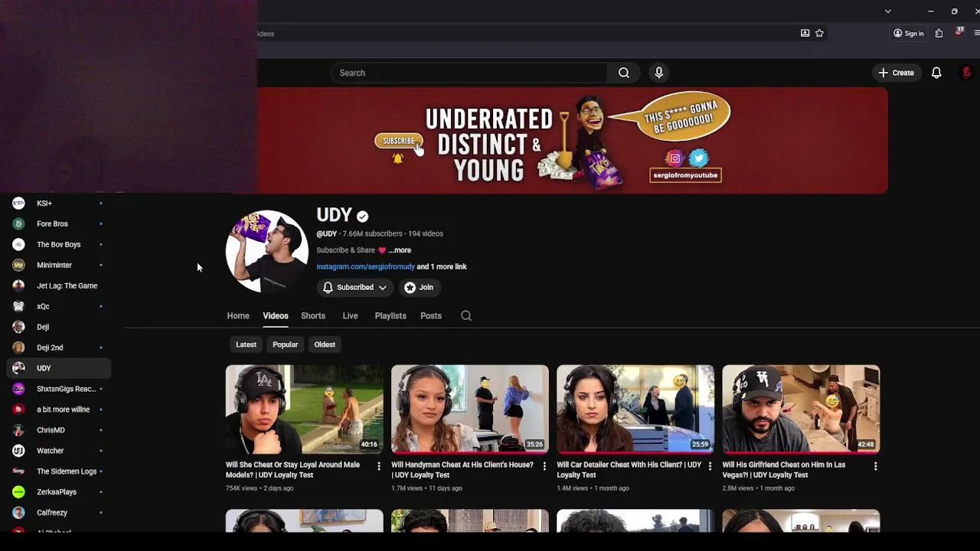980x551 pixels.
Task: Click the '194 videos' count text
Action: pos(426,234)
